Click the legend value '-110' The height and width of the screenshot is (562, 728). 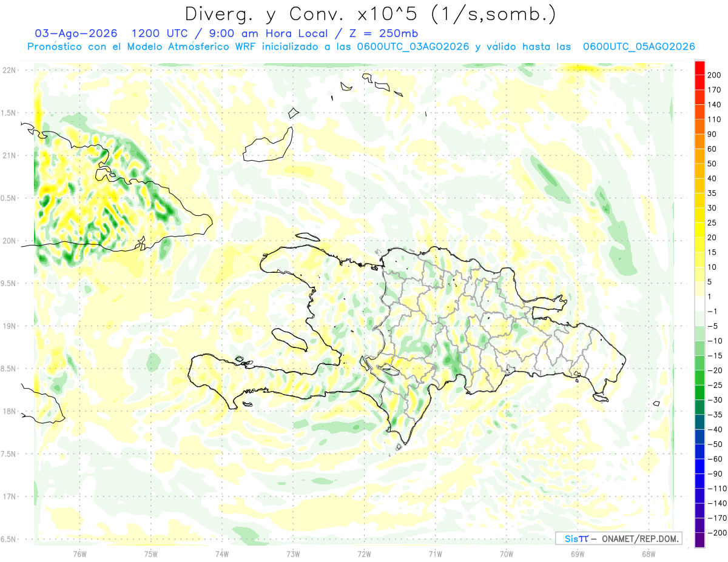717,488
